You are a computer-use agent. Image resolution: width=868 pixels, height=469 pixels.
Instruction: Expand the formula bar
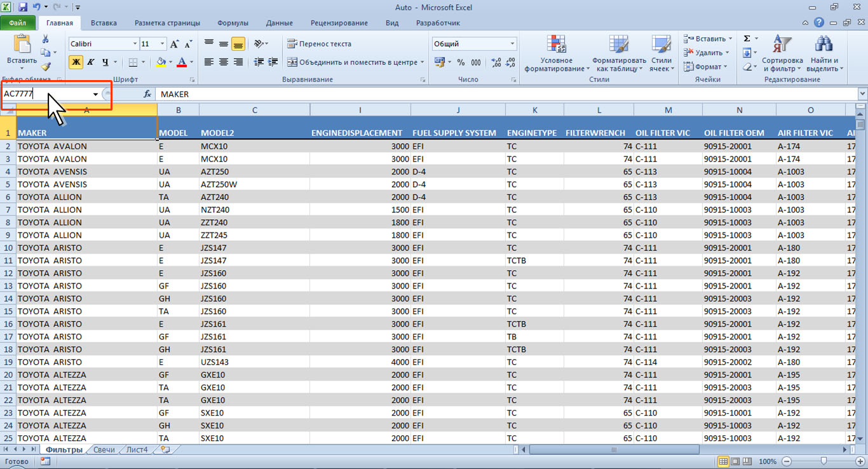(x=862, y=94)
